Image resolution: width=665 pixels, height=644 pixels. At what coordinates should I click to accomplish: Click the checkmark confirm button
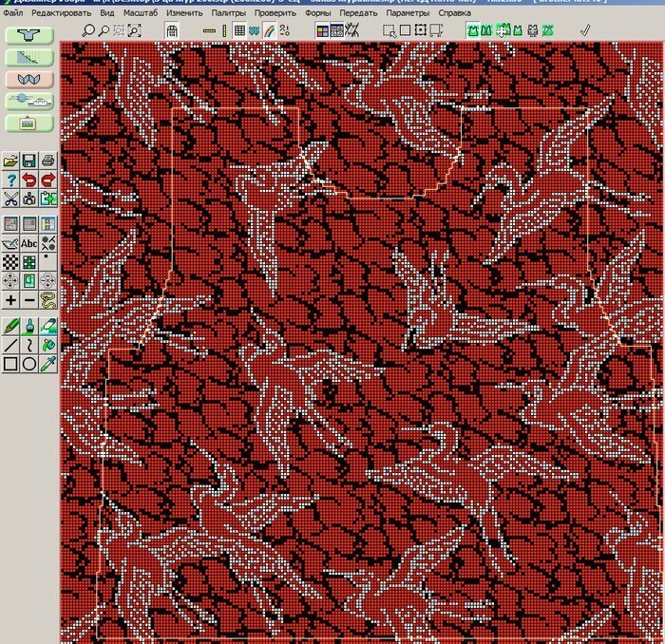click(x=585, y=31)
